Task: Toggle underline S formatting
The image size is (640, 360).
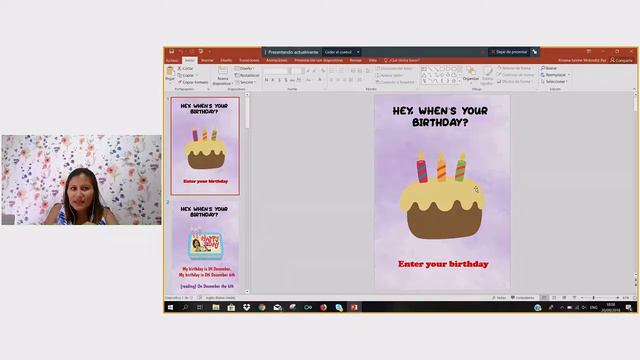Action: coord(279,80)
